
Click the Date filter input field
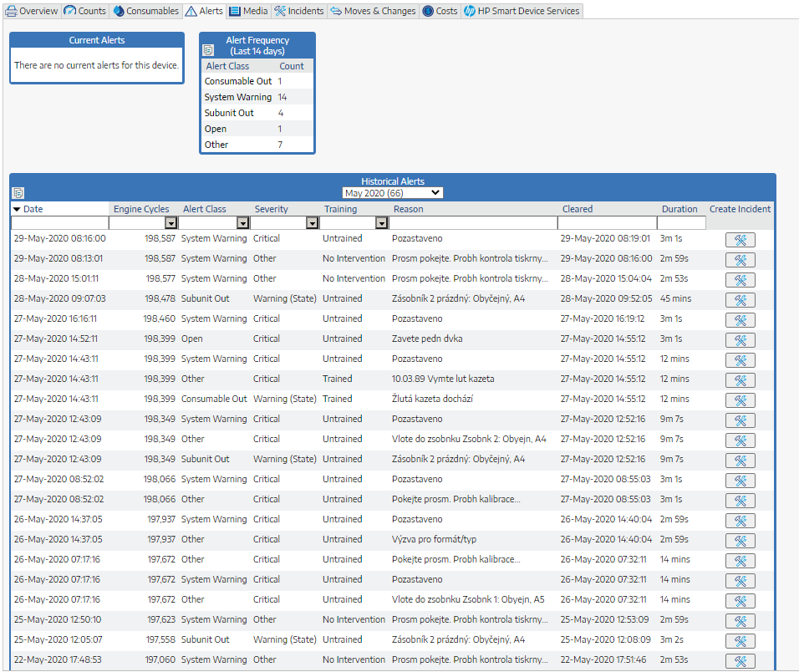tap(59, 223)
